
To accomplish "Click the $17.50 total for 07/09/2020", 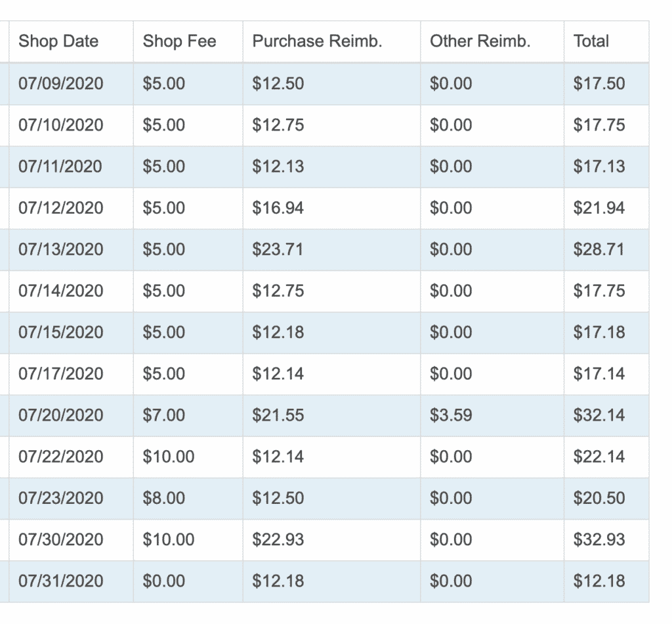I will (600, 83).
